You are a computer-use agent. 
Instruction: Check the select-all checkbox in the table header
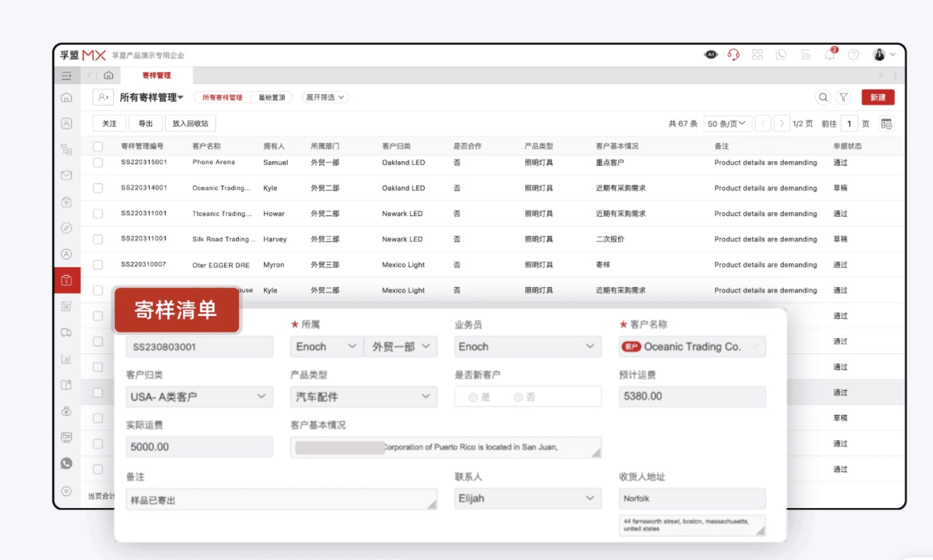click(x=98, y=145)
